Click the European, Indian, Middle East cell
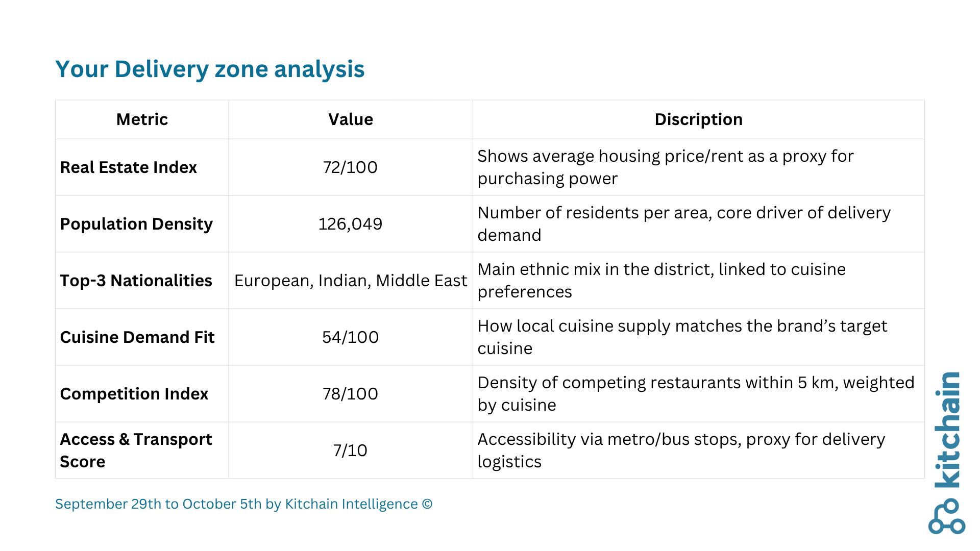This screenshot has height=551, width=980. click(350, 281)
